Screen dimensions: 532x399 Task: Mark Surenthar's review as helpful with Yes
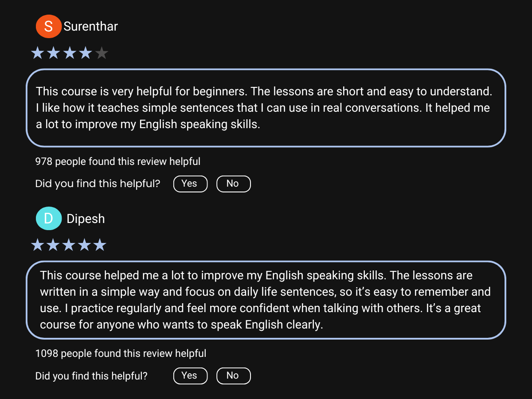click(190, 184)
